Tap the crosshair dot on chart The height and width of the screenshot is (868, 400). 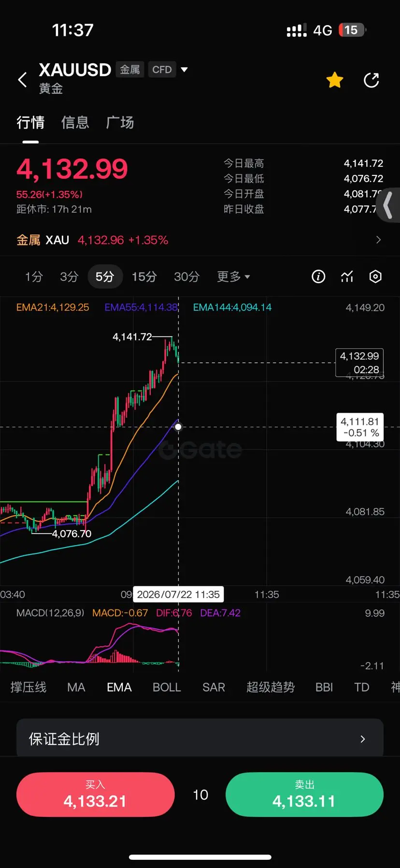click(178, 427)
